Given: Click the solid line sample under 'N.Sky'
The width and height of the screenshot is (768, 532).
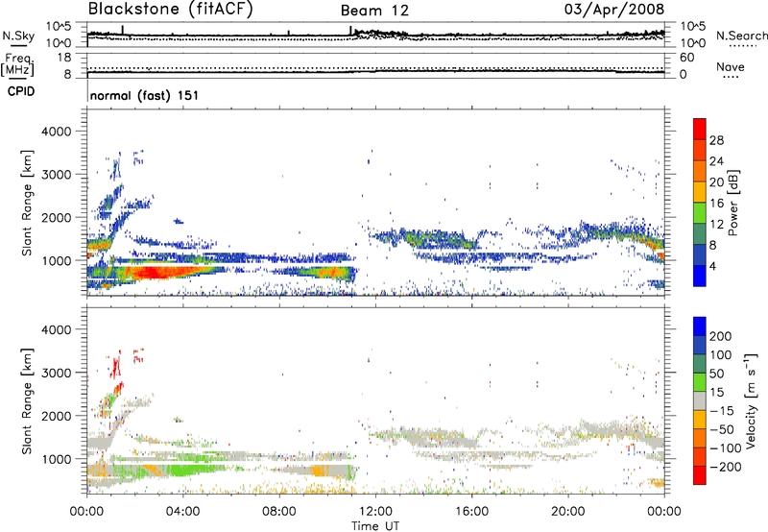Looking at the screenshot, I should 18,45.
